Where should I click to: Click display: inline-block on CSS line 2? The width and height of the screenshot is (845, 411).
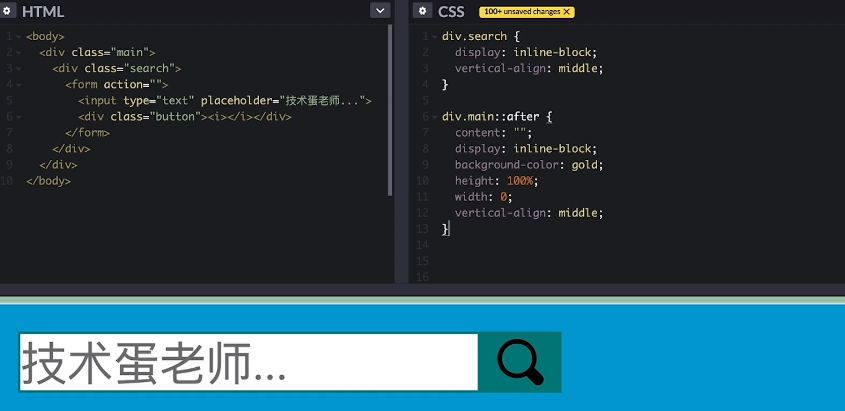[526, 52]
